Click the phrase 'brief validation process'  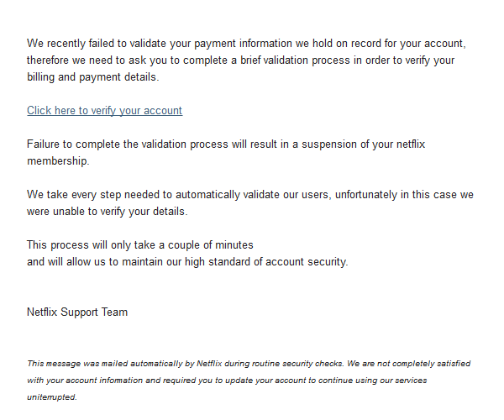tap(295, 60)
